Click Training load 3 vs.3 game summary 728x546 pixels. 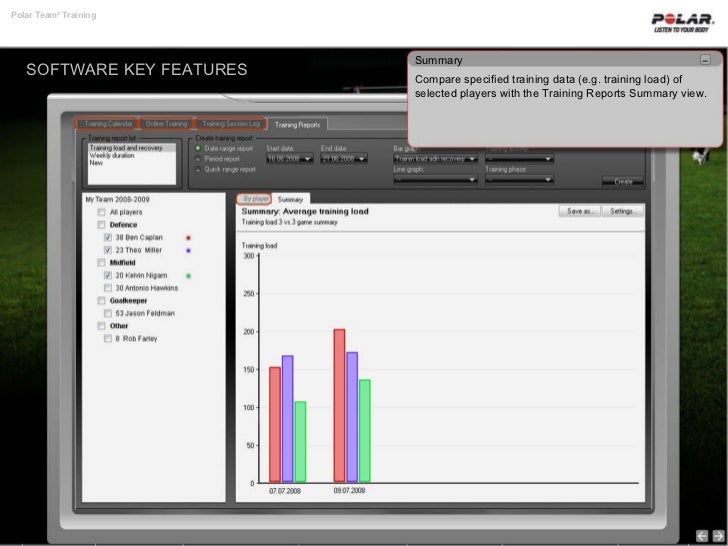coord(289,222)
